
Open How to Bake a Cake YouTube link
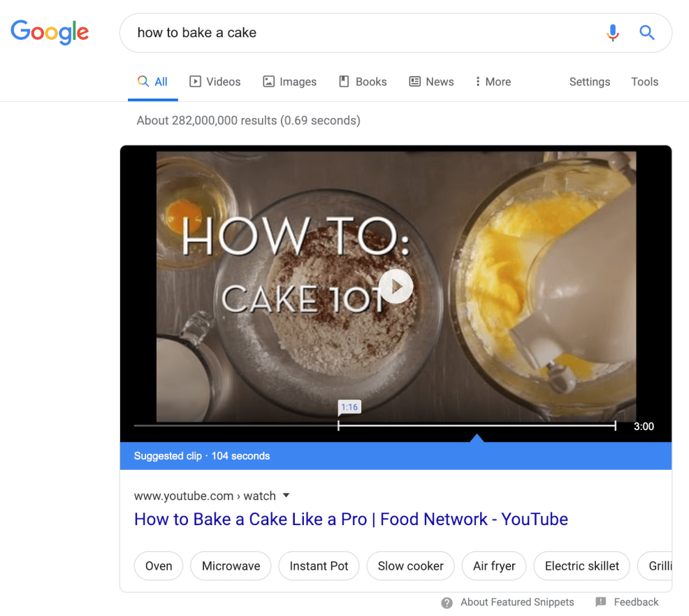coord(351,520)
